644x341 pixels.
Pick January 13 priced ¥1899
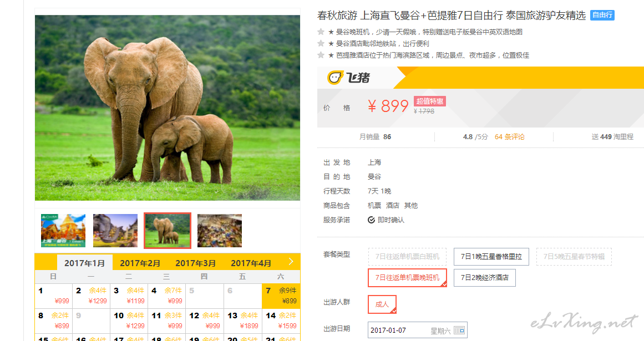point(243,321)
